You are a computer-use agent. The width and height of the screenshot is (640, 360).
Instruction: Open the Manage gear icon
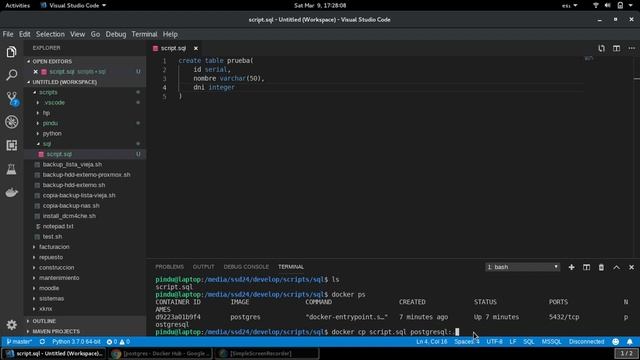click(x=11, y=324)
